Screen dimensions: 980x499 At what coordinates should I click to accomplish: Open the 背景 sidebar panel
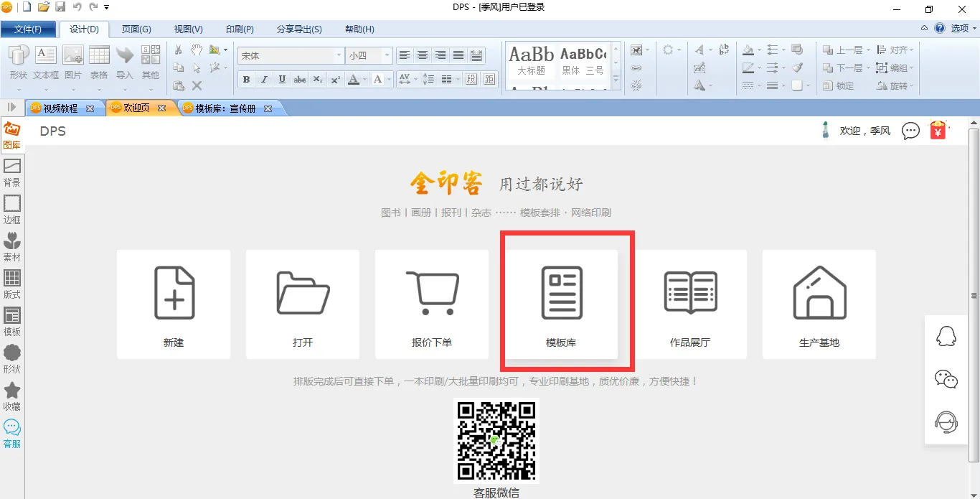click(x=12, y=173)
